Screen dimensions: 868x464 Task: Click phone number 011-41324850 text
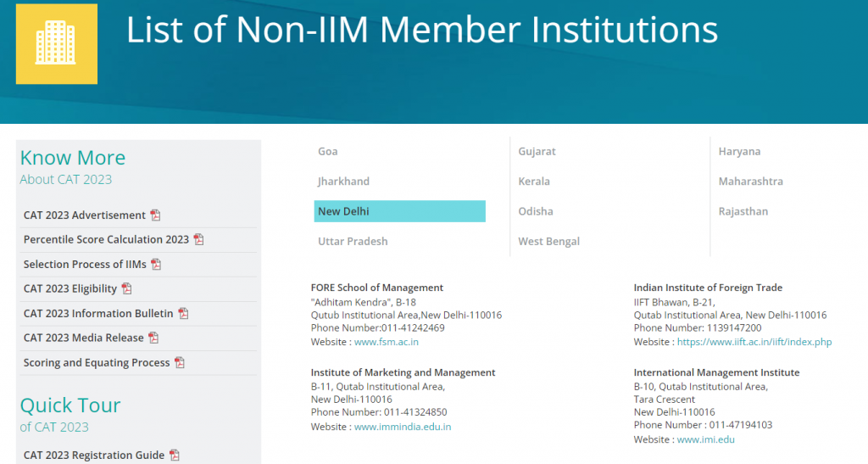coord(415,412)
